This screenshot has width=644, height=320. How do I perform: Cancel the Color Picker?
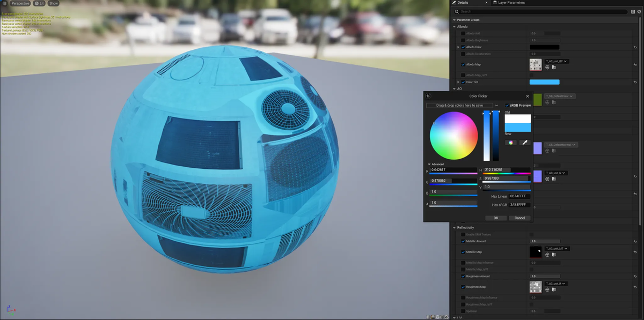click(x=520, y=218)
